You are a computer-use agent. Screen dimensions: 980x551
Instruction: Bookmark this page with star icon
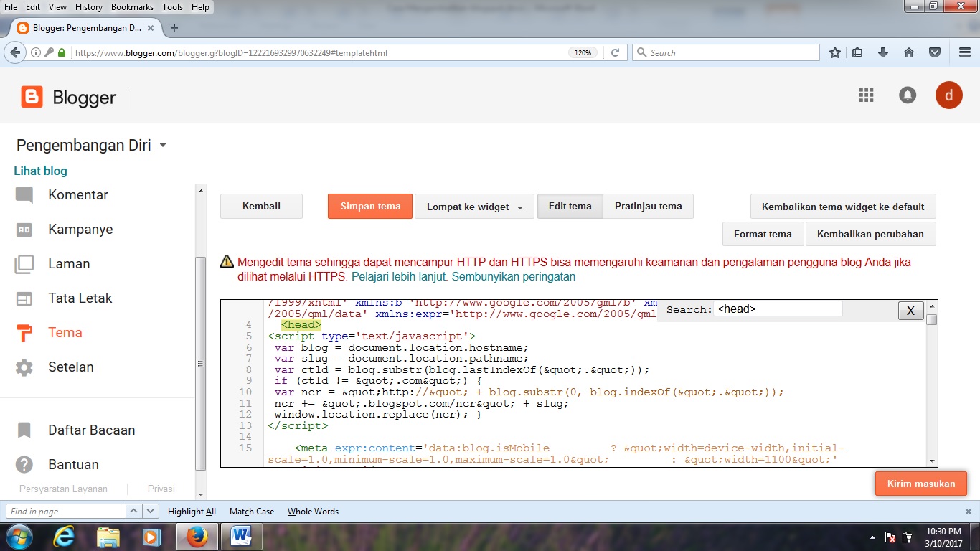pyautogui.click(x=835, y=52)
